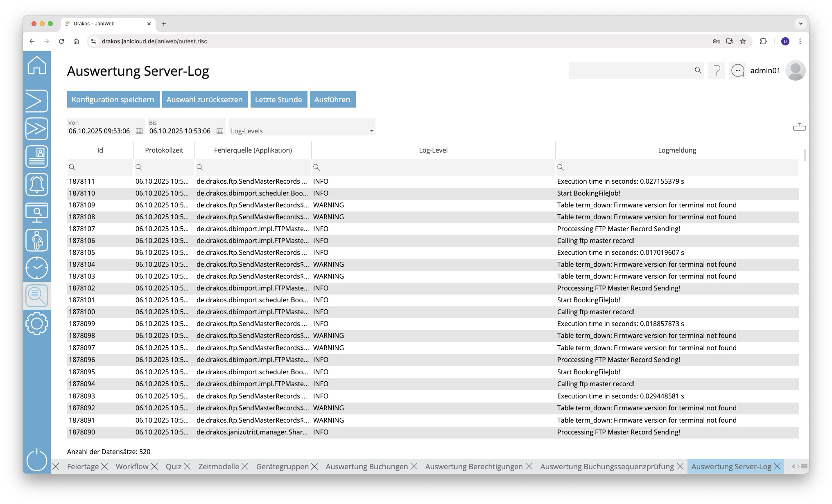Click the chat messages icon

point(737,71)
